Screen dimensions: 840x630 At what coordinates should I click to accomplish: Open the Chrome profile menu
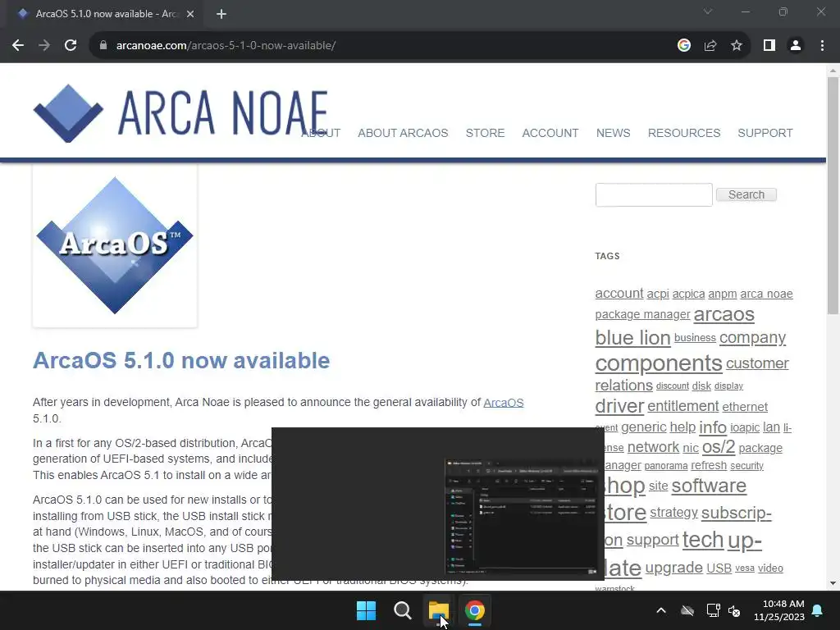pyautogui.click(x=796, y=46)
